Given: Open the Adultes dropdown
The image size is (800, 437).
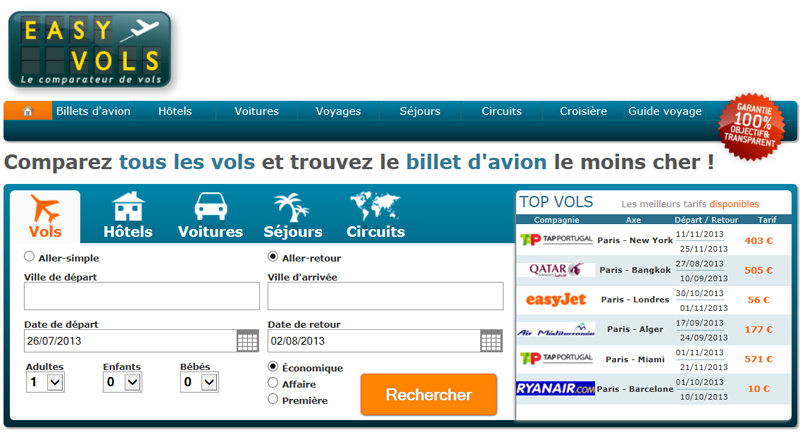Looking at the screenshot, I should coord(45,382).
